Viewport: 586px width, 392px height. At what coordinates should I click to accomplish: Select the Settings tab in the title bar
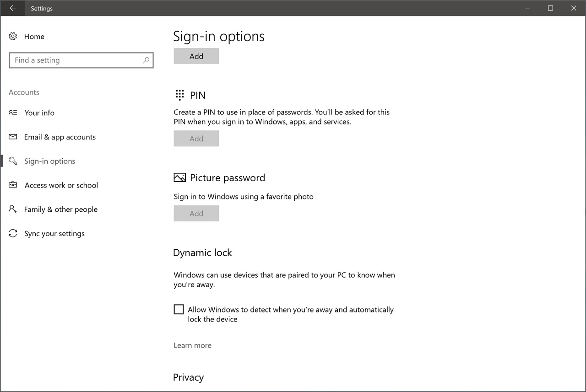41,8
